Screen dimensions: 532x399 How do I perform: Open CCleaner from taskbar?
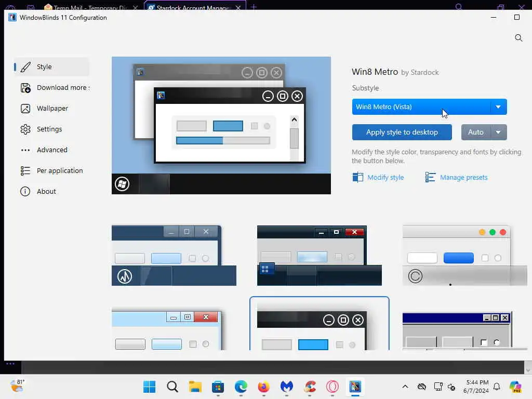point(310,387)
